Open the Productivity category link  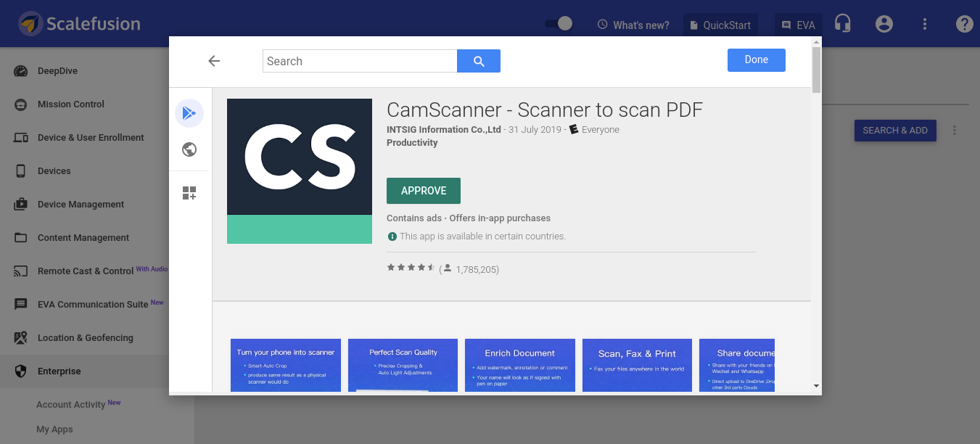[x=412, y=143]
